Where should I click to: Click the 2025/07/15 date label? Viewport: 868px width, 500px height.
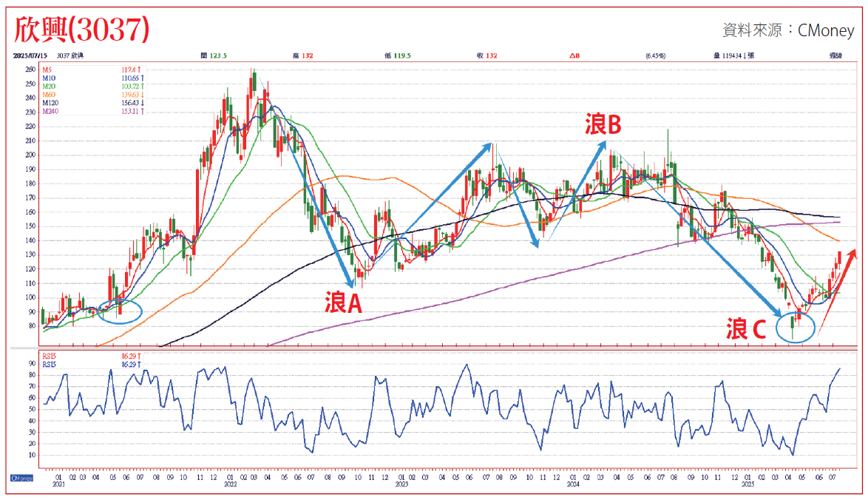pyautogui.click(x=30, y=55)
